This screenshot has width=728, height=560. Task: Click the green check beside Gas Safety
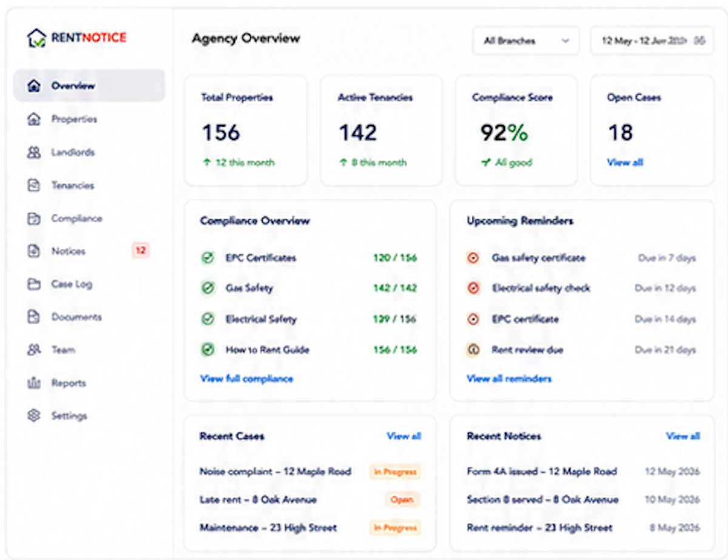point(208,288)
